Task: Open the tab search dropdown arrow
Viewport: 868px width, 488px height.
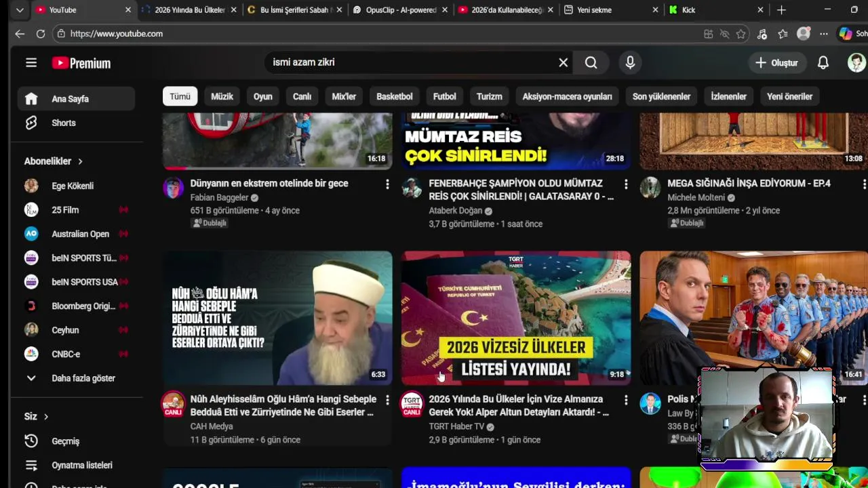Action: pyautogui.click(x=20, y=10)
